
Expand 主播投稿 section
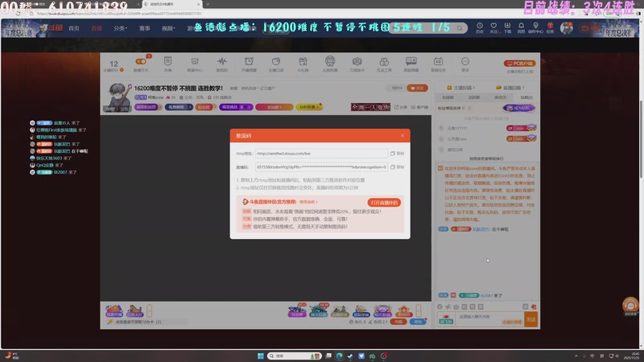pyautogui.click(x=460, y=88)
